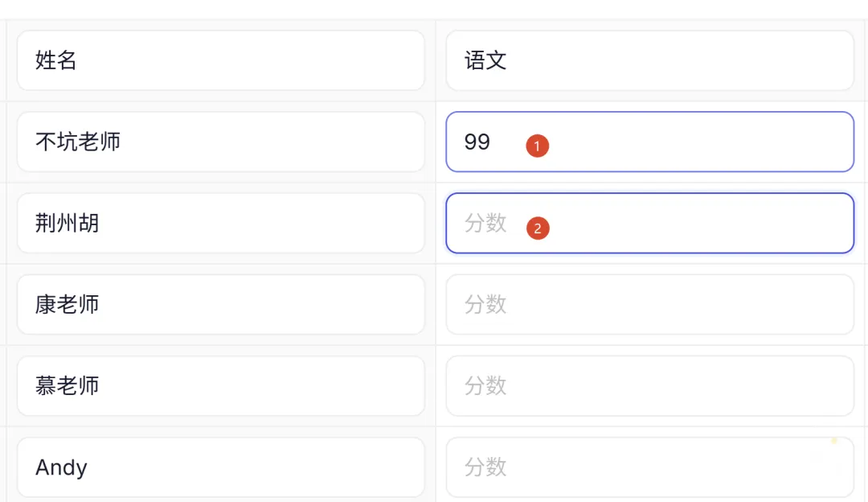Click the red badge numbered 1
The image size is (868, 502).
coord(537,146)
